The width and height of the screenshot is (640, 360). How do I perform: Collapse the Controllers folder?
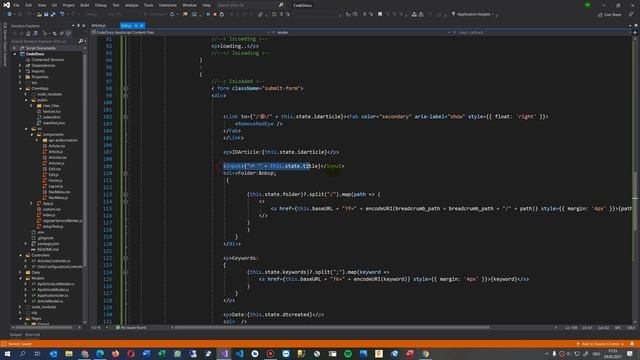click(20, 255)
